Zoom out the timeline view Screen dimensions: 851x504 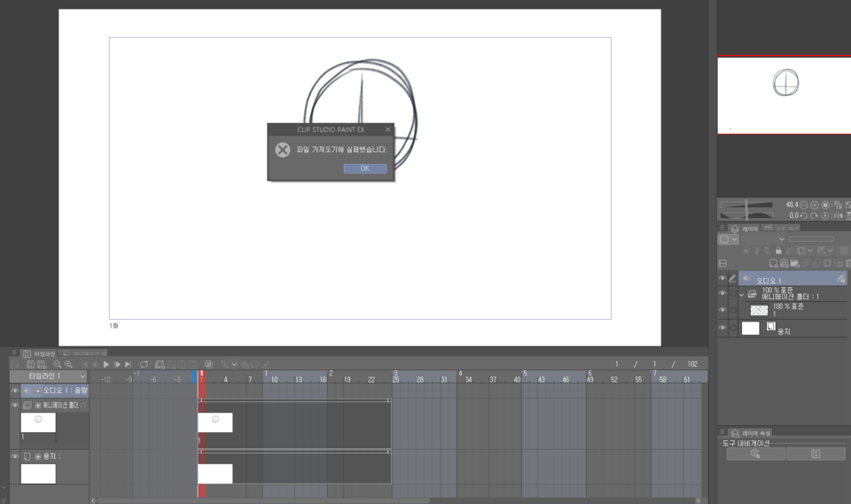[x=57, y=365]
